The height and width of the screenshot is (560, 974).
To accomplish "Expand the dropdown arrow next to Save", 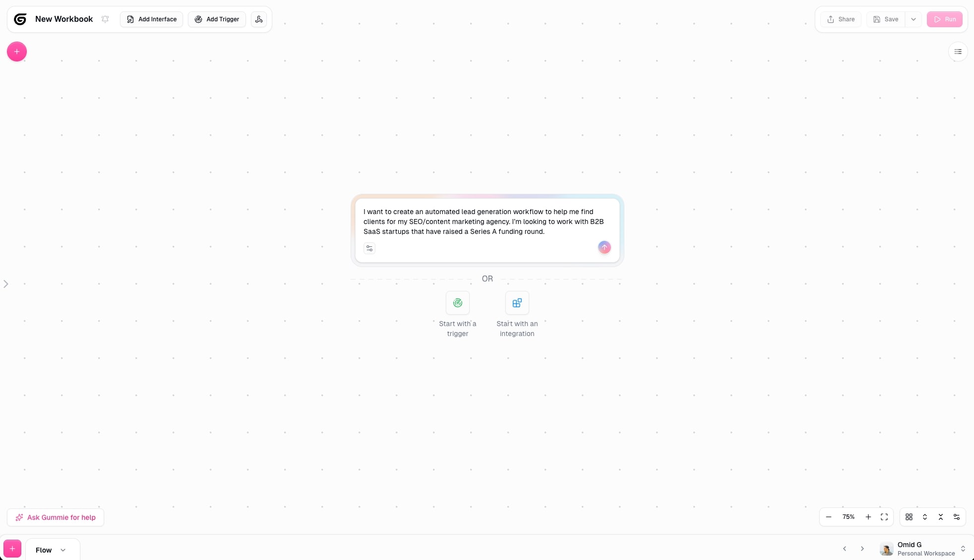I will 913,19.
